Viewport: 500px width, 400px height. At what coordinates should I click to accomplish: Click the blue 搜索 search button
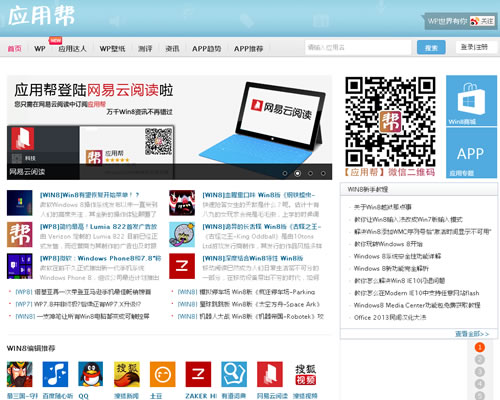click(x=431, y=48)
